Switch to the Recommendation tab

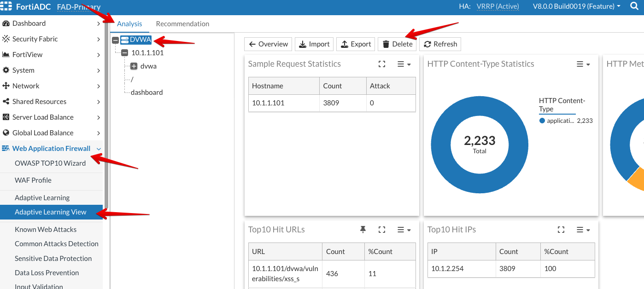point(182,24)
